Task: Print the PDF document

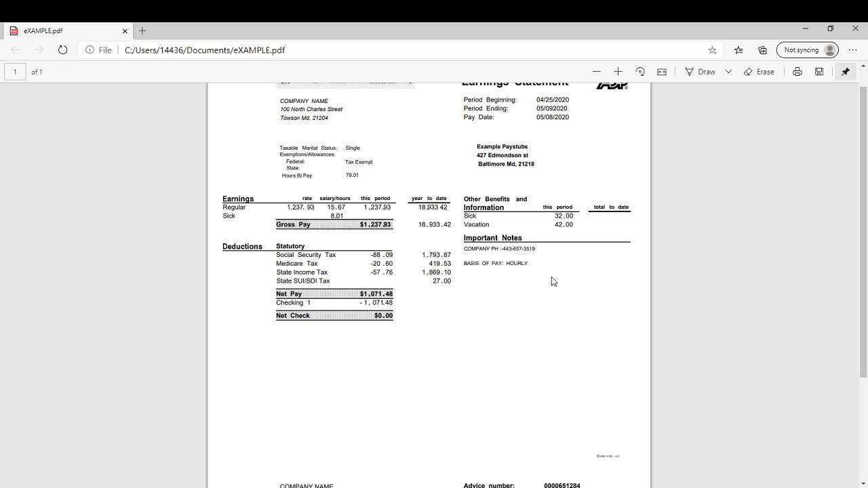Action: 797,72
